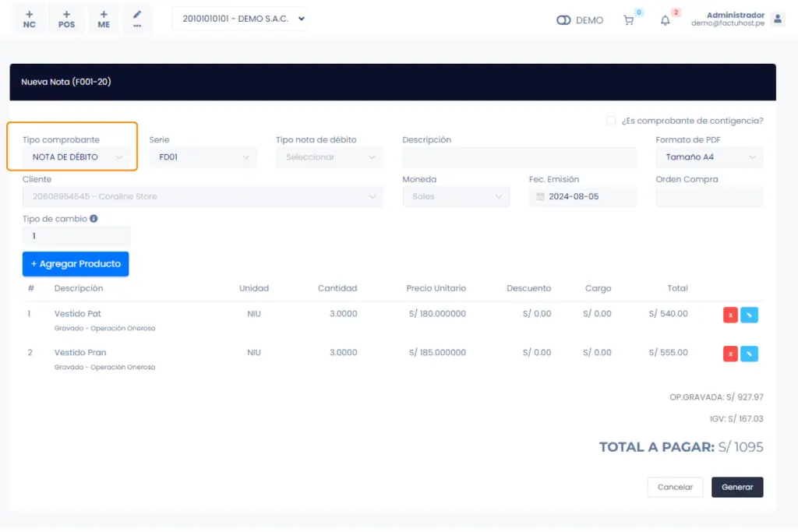798x532 pixels.
Task: Open the POS plus shortcut
Action: (x=66, y=19)
